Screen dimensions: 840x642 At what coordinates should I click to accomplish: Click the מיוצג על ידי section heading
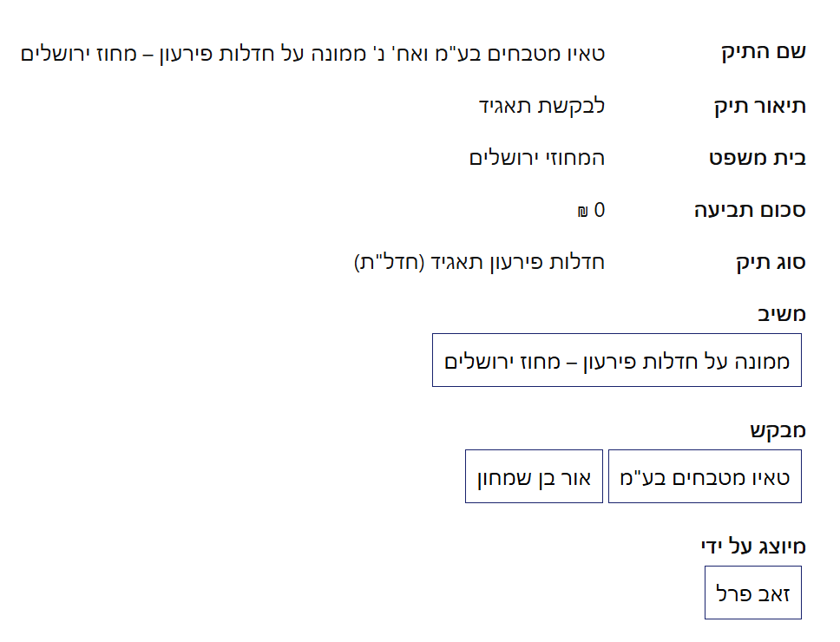[x=753, y=546]
